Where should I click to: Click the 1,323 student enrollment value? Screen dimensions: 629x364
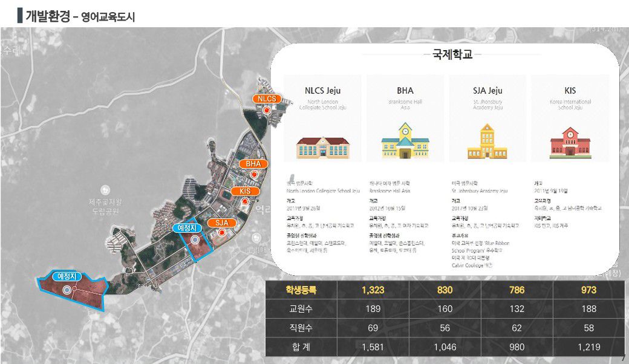coord(373,290)
